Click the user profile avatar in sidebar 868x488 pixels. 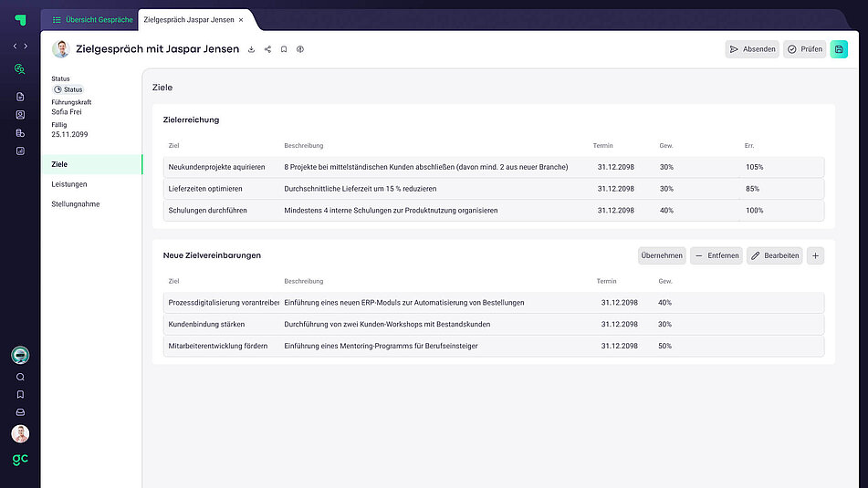coord(20,434)
